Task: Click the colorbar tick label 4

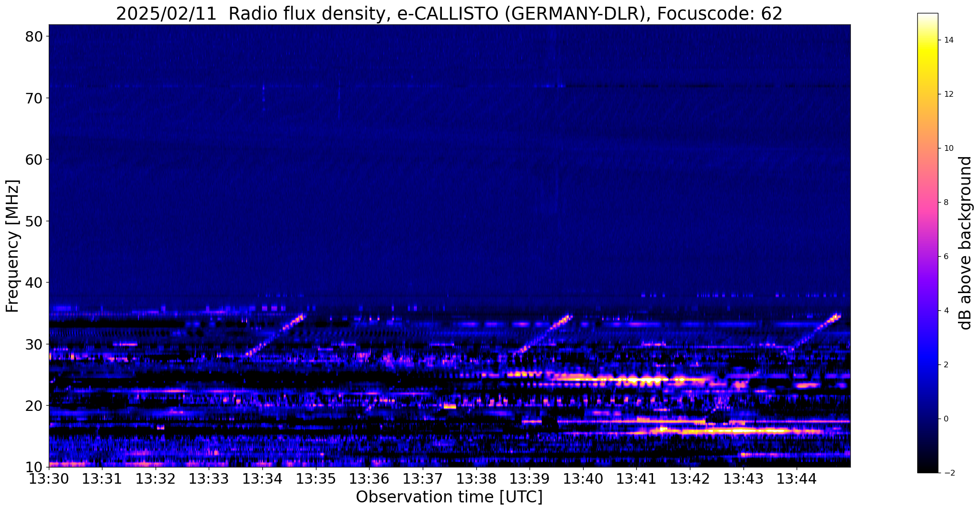Action: click(946, 311)
